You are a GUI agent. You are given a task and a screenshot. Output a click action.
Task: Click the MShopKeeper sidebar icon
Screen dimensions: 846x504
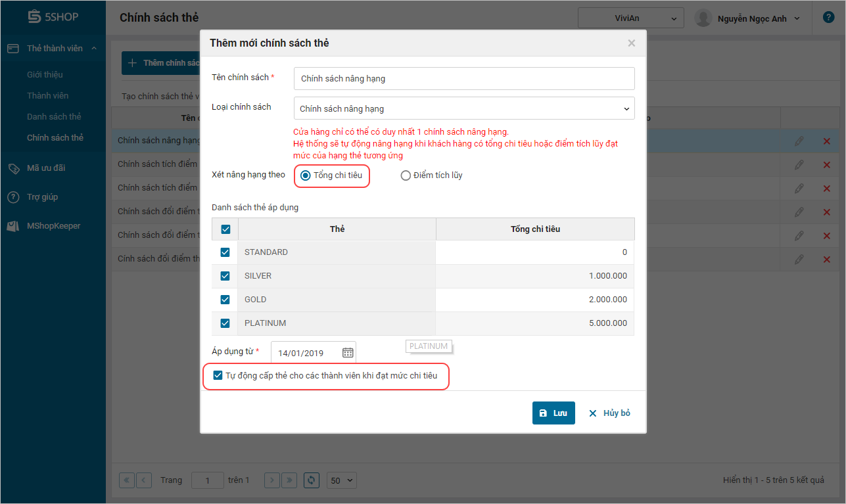tap(14, 226)
